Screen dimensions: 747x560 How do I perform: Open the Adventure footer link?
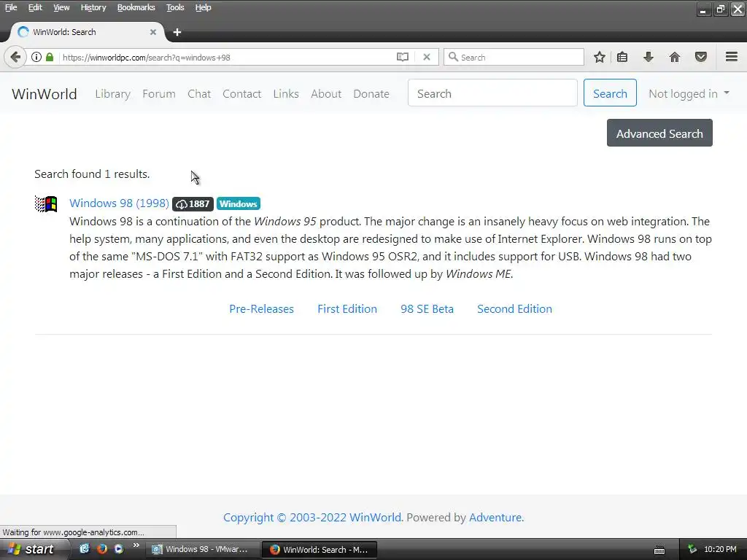(495, 518)
